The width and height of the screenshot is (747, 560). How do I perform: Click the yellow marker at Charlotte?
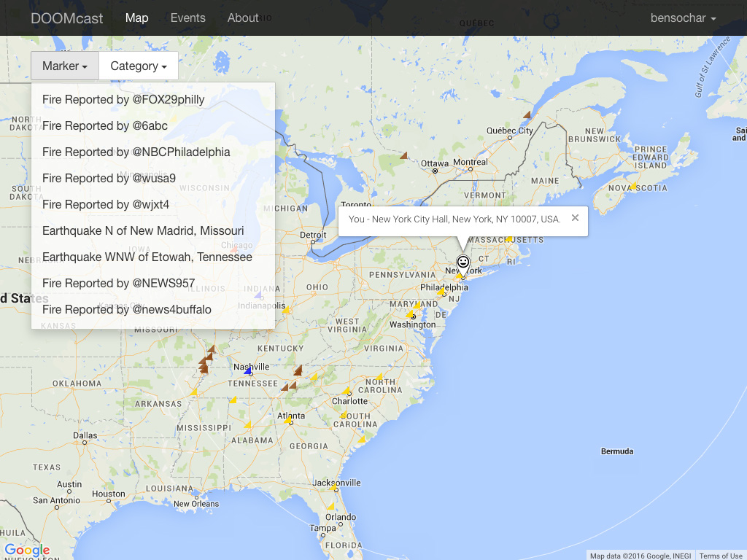click(346, 391)
